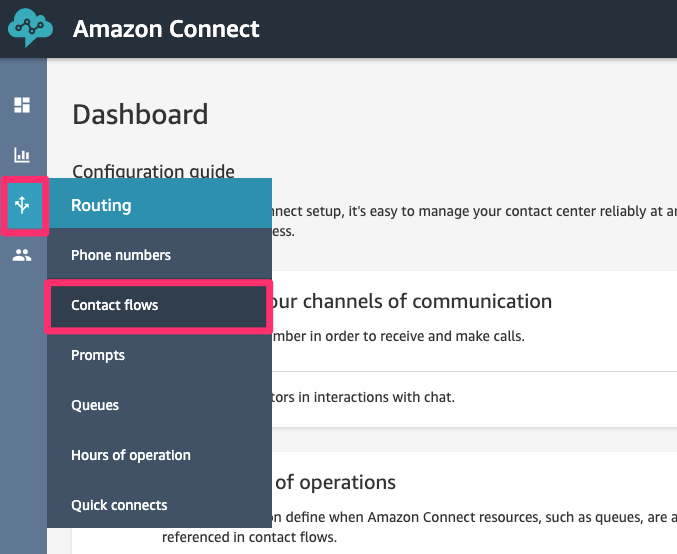Click the Routing menu header
The height and width of the screenshot is (554, 677).
pyautogui.click(x=101, y=205)
